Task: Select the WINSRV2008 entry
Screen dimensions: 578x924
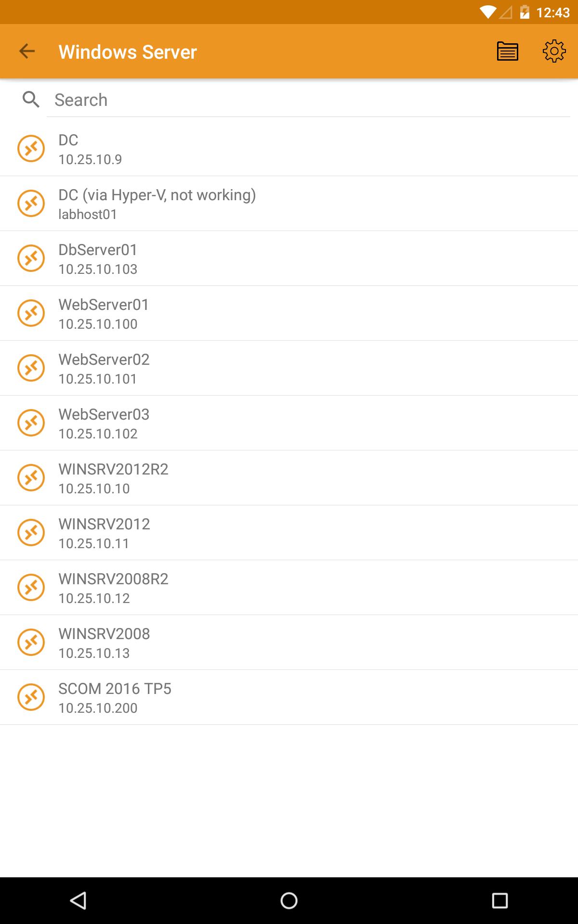Action: [x=289, y=642]
